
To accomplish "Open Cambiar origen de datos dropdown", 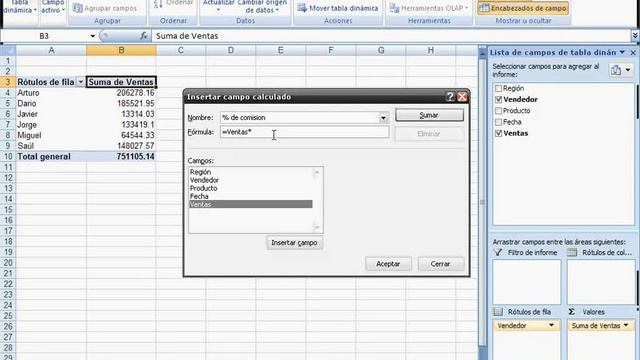I will click(x=262, y=7).
